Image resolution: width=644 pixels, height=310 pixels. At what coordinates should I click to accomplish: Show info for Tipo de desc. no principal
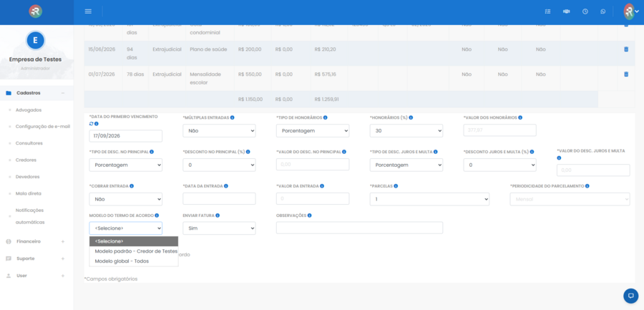[152, 152]
